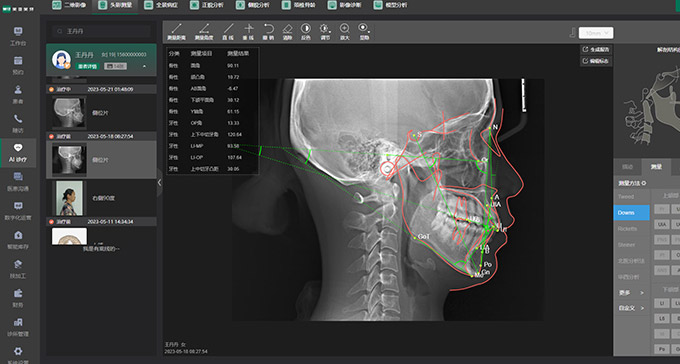Toggle the invert color contrast icon
This screenshot has width=680, height=364.
pyautogui.click(x=306, y=32)
